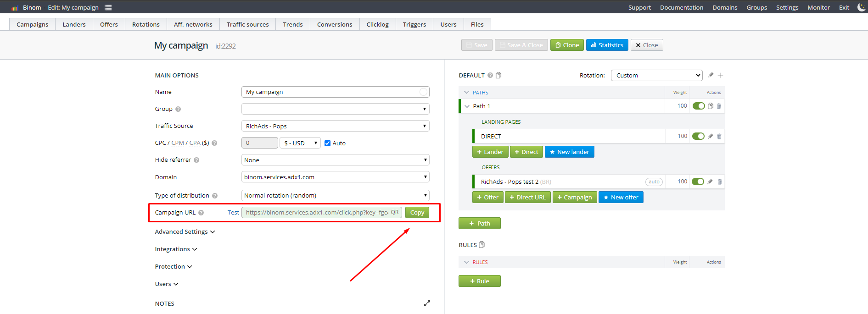Add a rule with + Rule button

coord(480,281)
